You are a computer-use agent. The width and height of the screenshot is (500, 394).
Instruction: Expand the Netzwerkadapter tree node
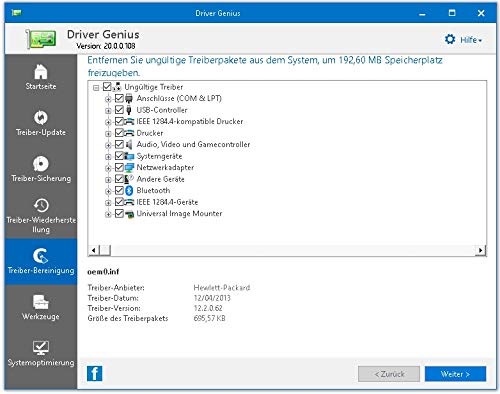coord(108,168)
